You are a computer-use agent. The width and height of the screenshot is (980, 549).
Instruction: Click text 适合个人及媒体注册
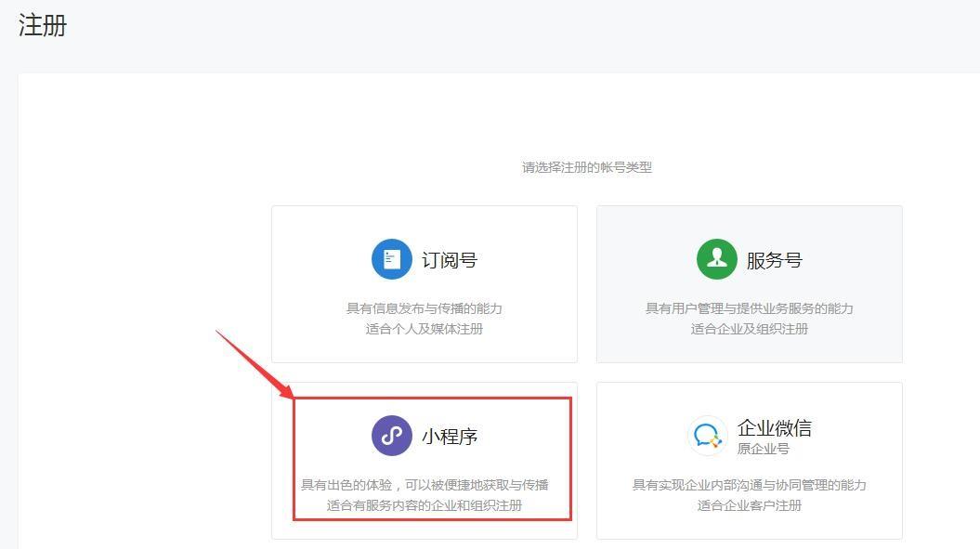[425, 329]
